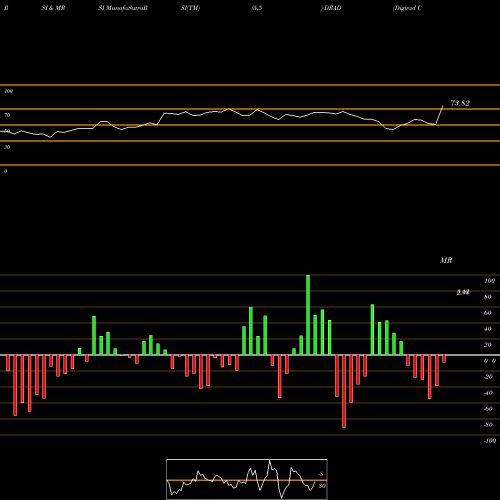Click the RSI axis label 0 on left
500x500 pixels.
(x=5, y=171)
